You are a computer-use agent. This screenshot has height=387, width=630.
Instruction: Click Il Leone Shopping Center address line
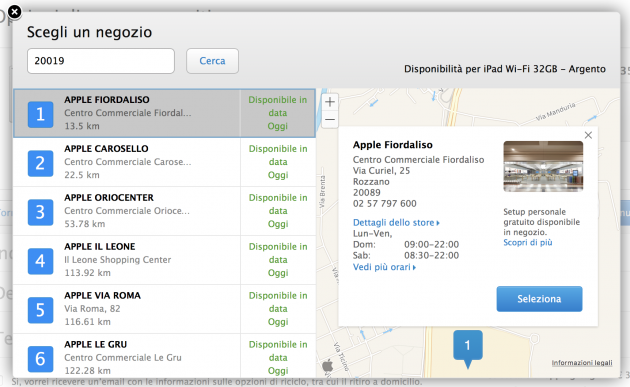coord(118,260)
